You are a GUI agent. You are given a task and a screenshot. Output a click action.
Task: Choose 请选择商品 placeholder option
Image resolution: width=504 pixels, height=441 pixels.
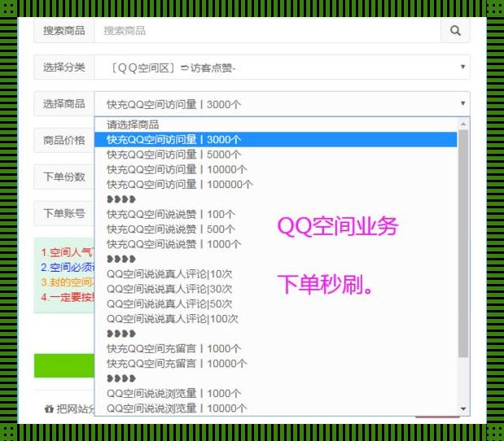[276, 124]
